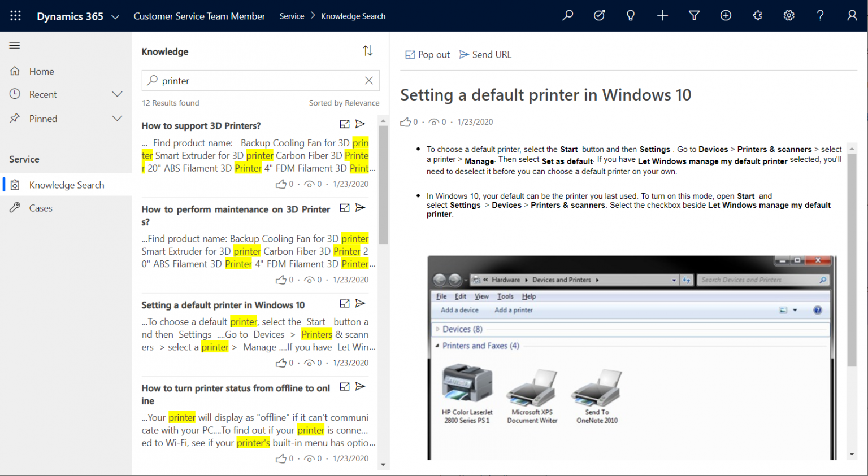Click the Send URL button above article
This screenshot has width=868, height=476.
[485, 55]
